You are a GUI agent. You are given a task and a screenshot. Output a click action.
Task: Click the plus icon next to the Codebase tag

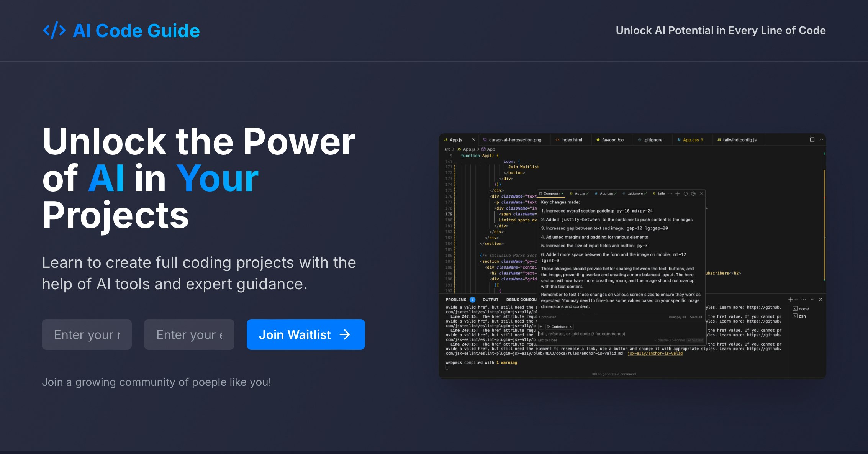point(541,327)
